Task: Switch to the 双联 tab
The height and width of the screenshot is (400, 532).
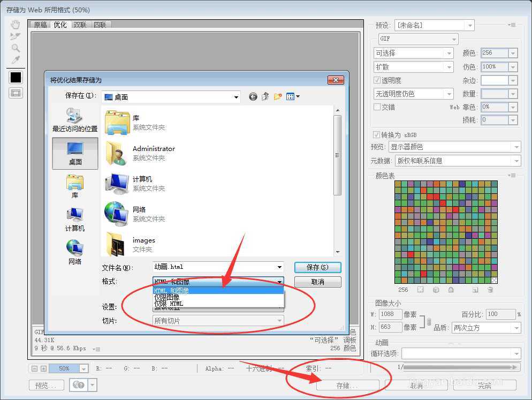Action: (79, 24)
